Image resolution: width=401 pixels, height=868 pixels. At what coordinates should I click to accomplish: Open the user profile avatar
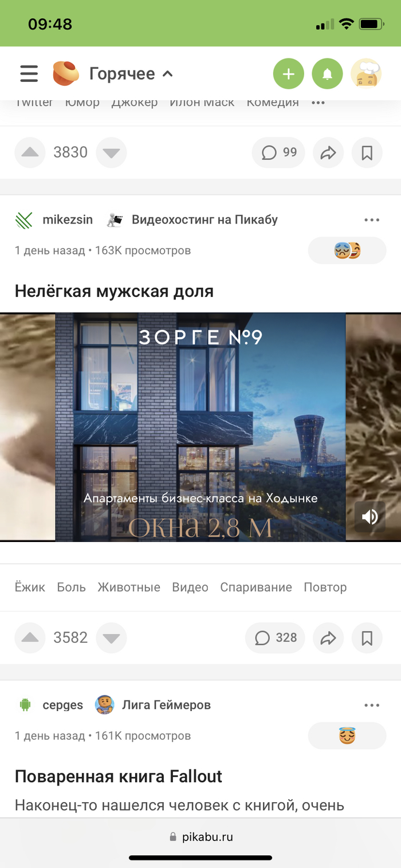coord(366,74)
